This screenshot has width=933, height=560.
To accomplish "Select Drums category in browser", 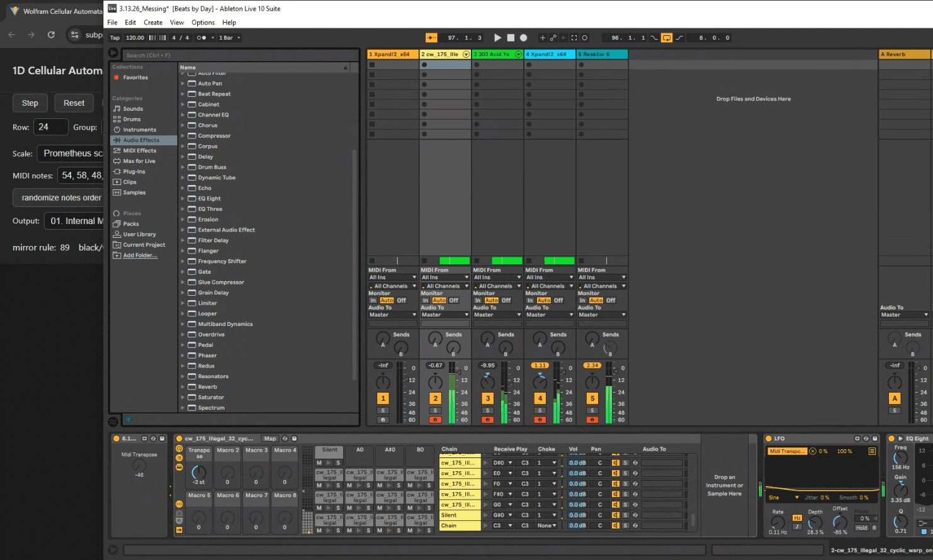I will click(x=132, y=119).
